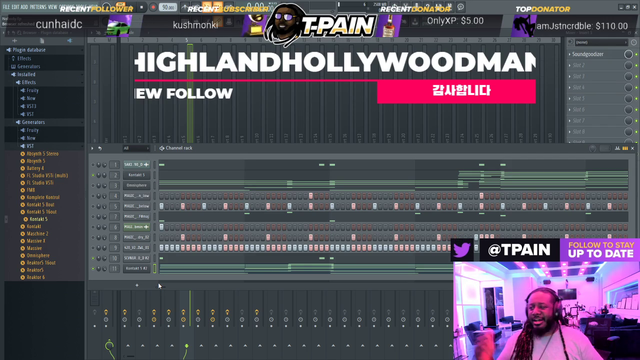This screenshot has height=360, width=640.
Task: Select FL Studio VSTi (multi) plugin
Action: coord(44,176)
